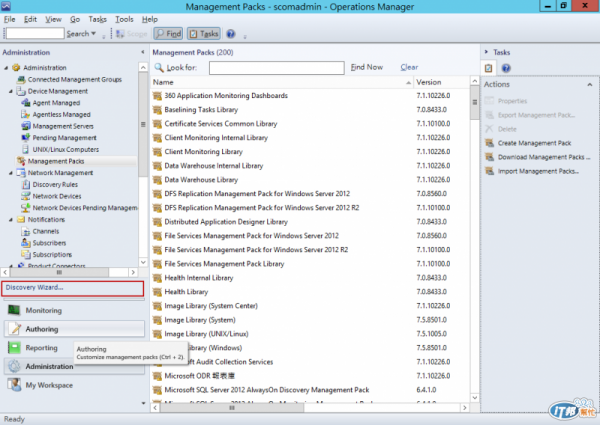
Task: Open the Edit menu
Action: tap(30, 19)
